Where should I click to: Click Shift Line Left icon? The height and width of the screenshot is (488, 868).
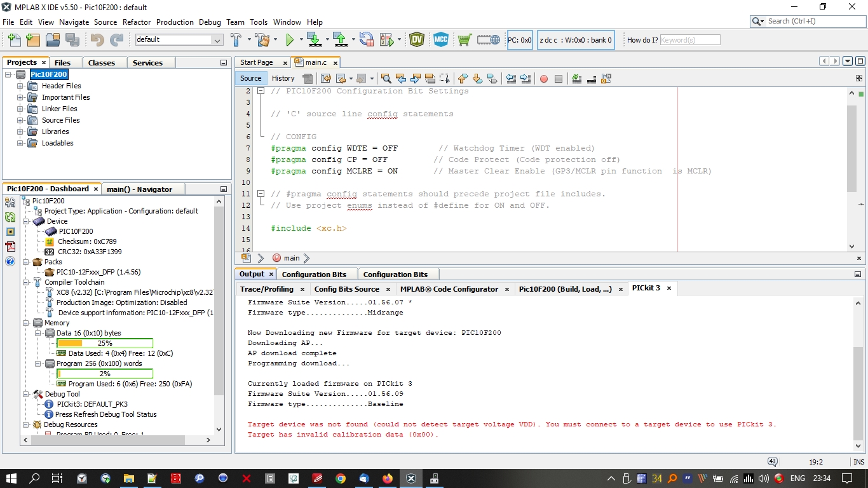511,79
